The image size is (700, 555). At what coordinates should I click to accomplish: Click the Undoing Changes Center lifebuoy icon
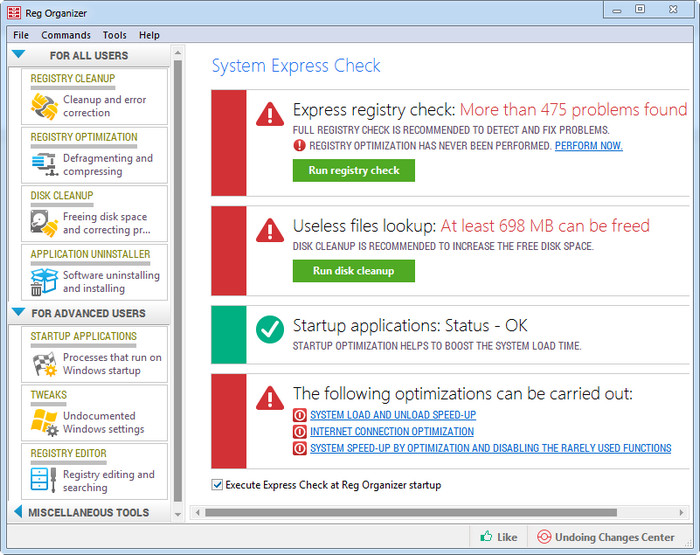[x=544, y=537]
